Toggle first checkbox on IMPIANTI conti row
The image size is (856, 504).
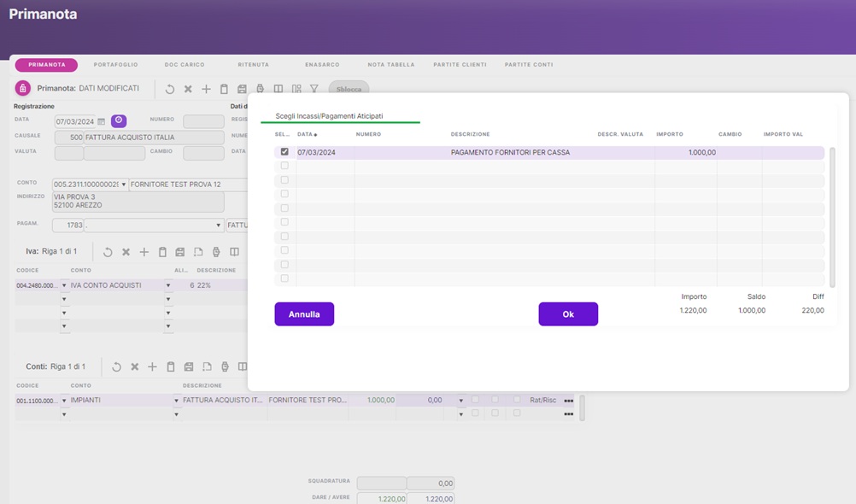[x=476, y=400]
